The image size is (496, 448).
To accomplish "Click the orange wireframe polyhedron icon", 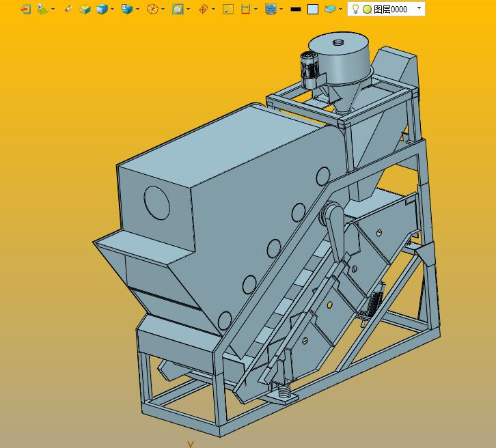I will point(152,9).
